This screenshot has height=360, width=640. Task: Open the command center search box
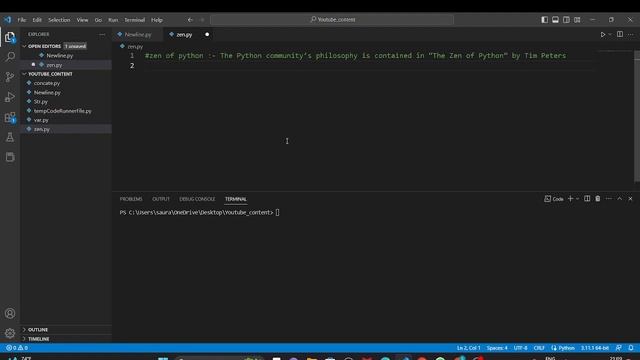point(332,20)
